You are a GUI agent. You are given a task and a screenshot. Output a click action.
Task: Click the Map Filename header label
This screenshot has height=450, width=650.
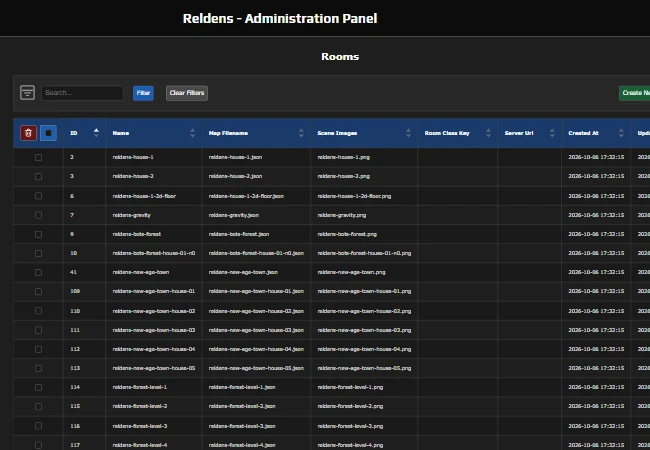[228, 133]
